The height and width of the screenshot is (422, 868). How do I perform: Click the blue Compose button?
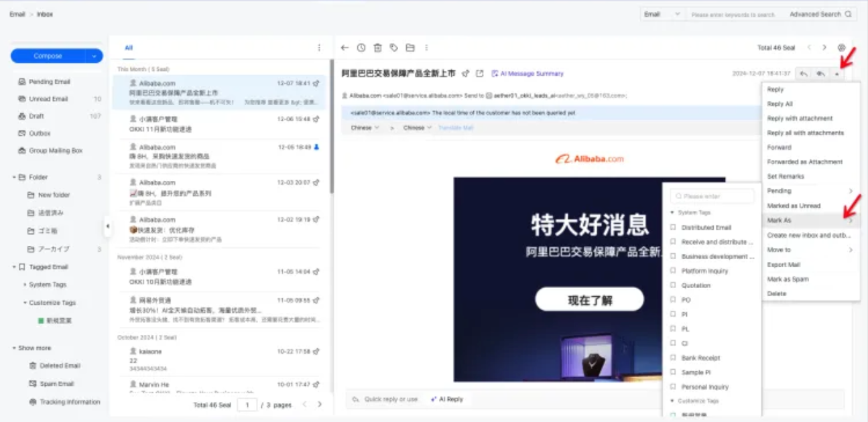click(48, 56)
